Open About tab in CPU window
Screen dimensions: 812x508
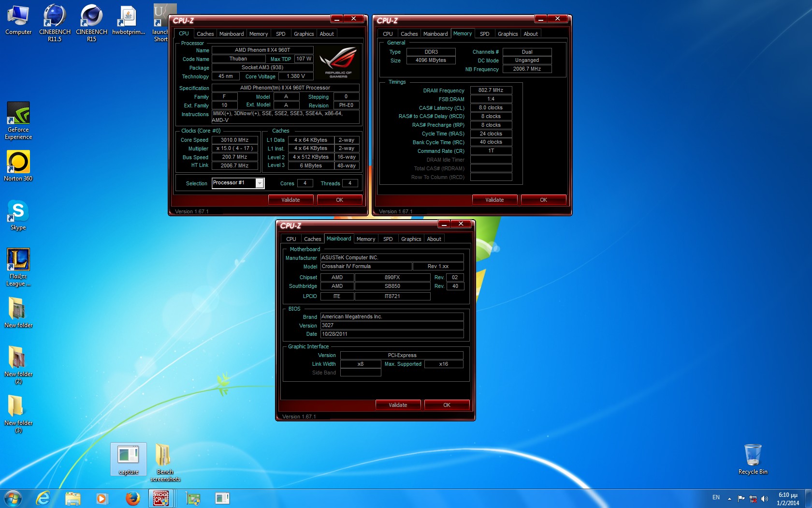tap(327, 34)
